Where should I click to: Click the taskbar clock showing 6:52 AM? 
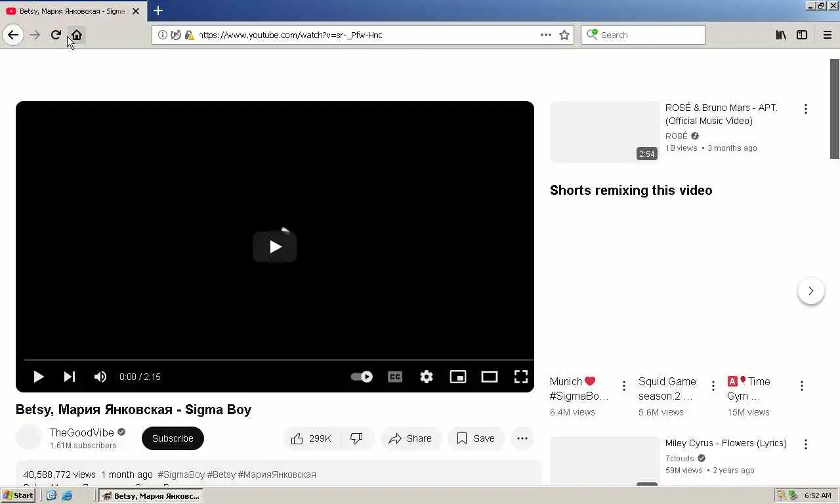818,495
